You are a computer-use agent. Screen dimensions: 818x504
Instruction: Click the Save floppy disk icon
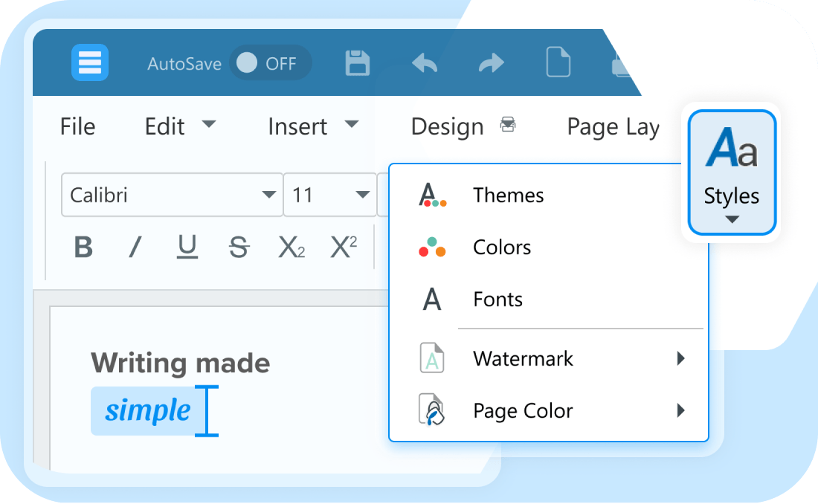(358, 63)
